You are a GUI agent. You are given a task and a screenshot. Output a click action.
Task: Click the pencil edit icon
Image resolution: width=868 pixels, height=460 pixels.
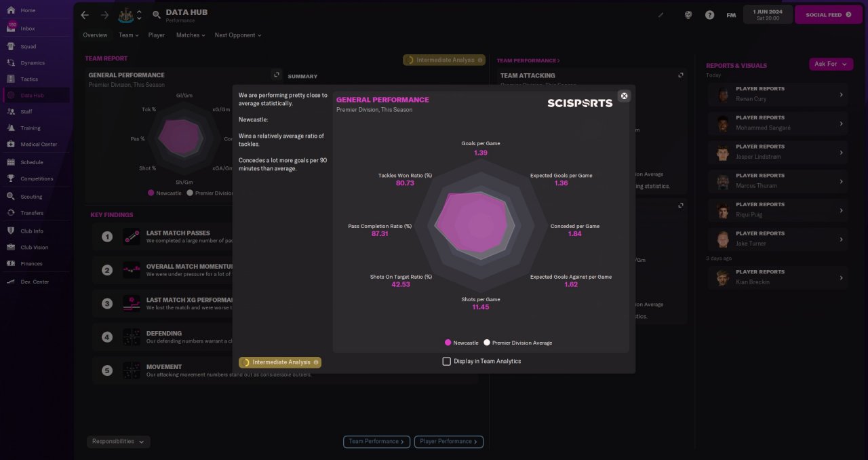click(661, 14)
